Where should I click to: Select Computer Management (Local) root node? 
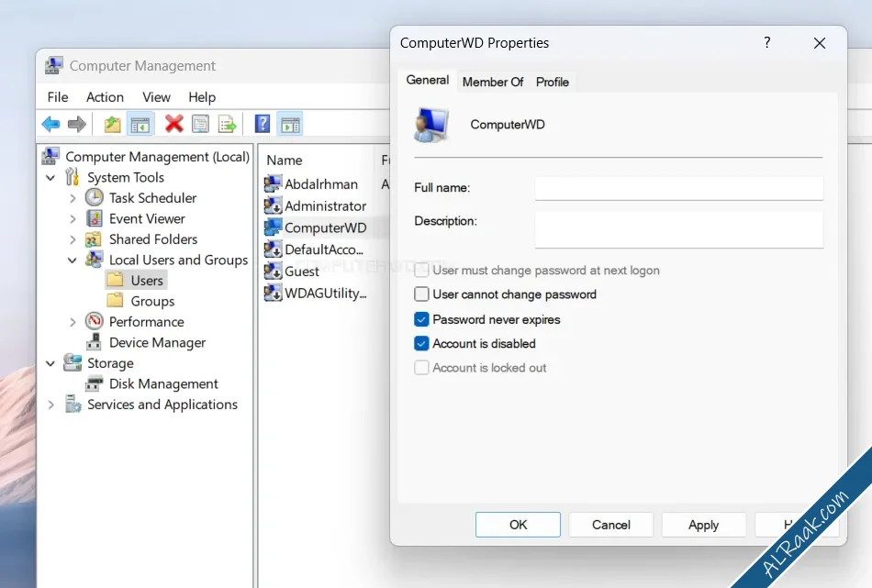(x=157, y=157)
